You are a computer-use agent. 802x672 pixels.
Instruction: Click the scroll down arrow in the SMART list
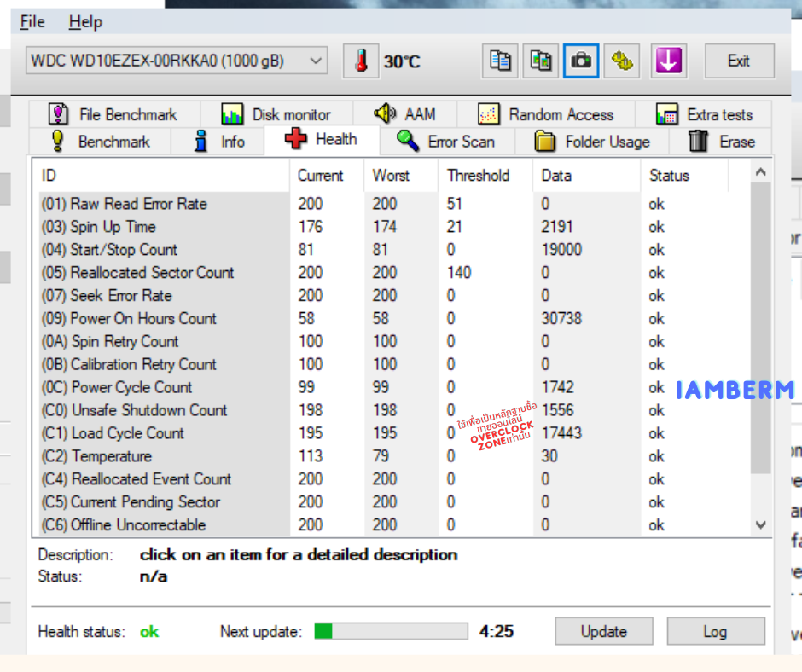[x=761, y=525]
